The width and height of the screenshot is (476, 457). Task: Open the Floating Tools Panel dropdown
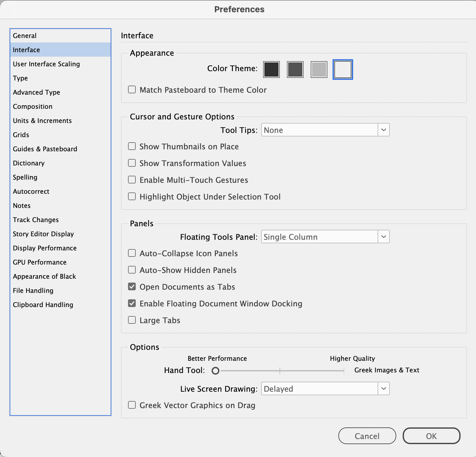pyautogui.click(x=383, y=237)
